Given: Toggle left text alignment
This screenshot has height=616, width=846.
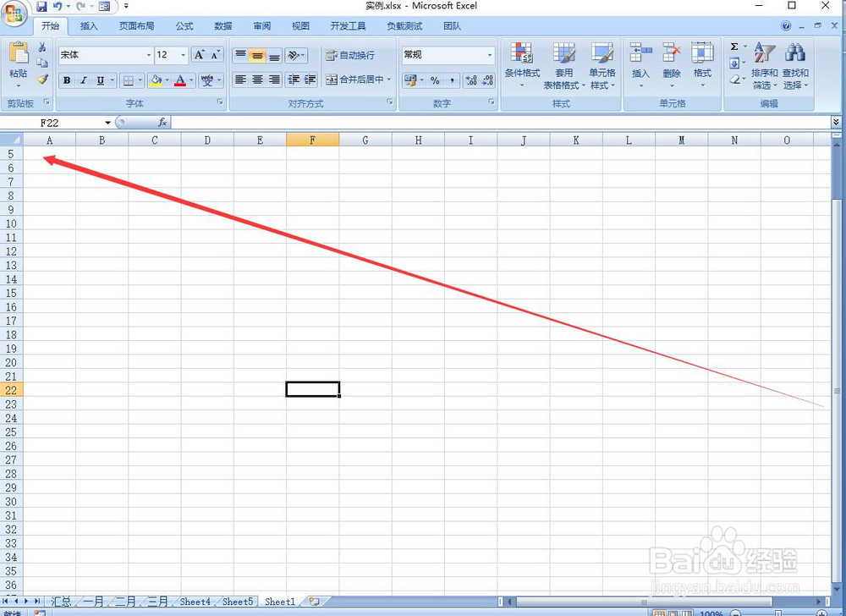Looking at the screenshot, I should click(240, 80).
